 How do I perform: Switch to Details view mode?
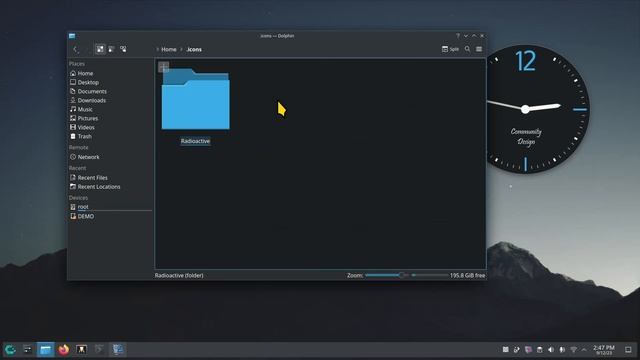coord(123,49)
